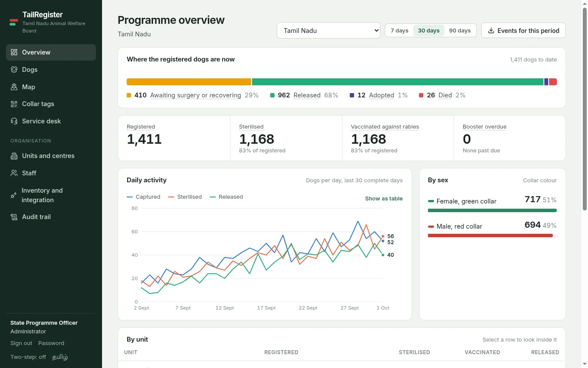The height and width of the screenshot is (368, 588).
Task: Click the Units and centres building icon
Action: point(14,156)
